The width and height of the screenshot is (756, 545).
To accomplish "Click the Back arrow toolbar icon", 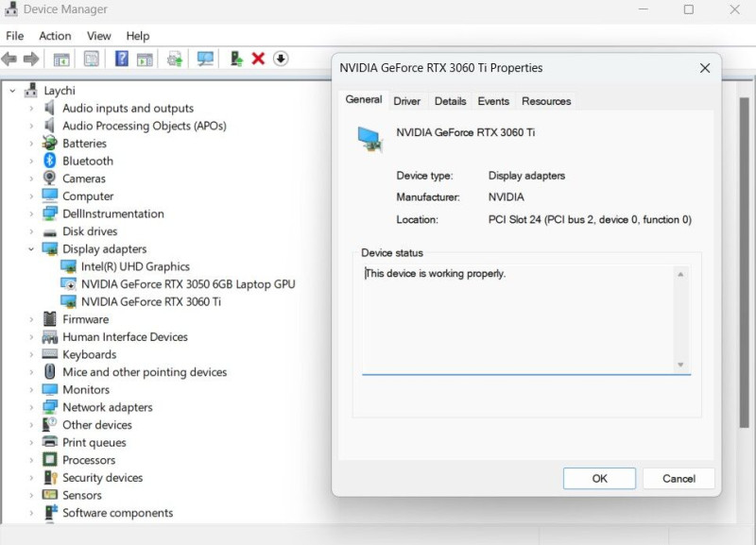I will [9, 59].
